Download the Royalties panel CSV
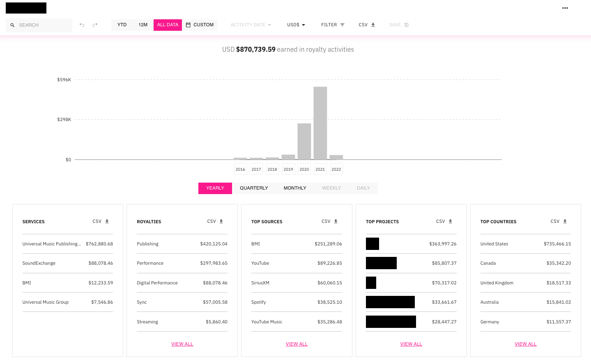Screen dimensions: 591x364 click(x=215, y=222)
